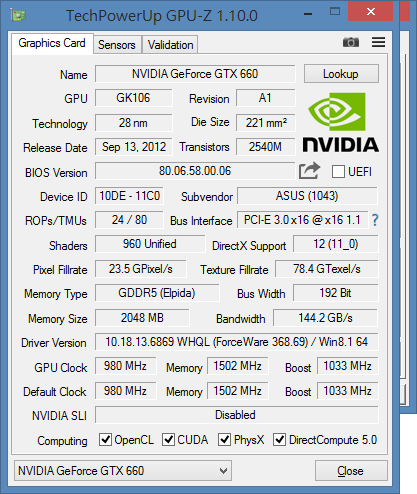Click the Die Size field 221 mm²
This screenshot has width=417, height=494.
point(266,123)
